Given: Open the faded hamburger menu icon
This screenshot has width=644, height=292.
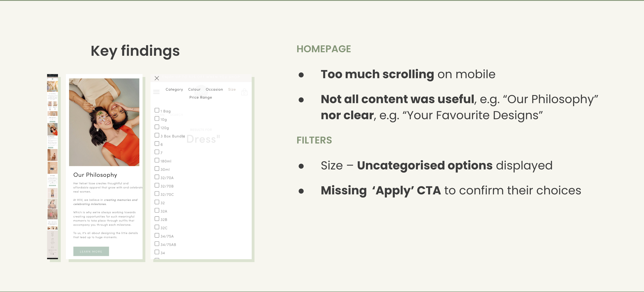Looking at the screenshot, I should coord(156,92).
